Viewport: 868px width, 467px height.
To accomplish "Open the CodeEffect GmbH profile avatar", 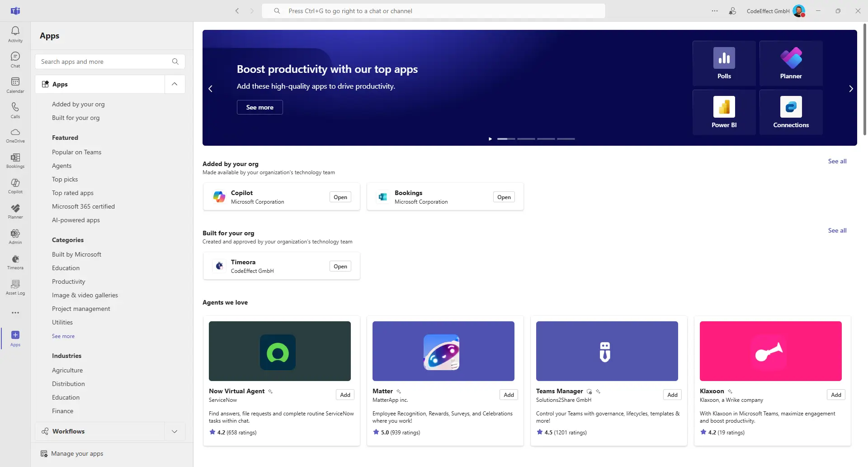I will (799, 11).
